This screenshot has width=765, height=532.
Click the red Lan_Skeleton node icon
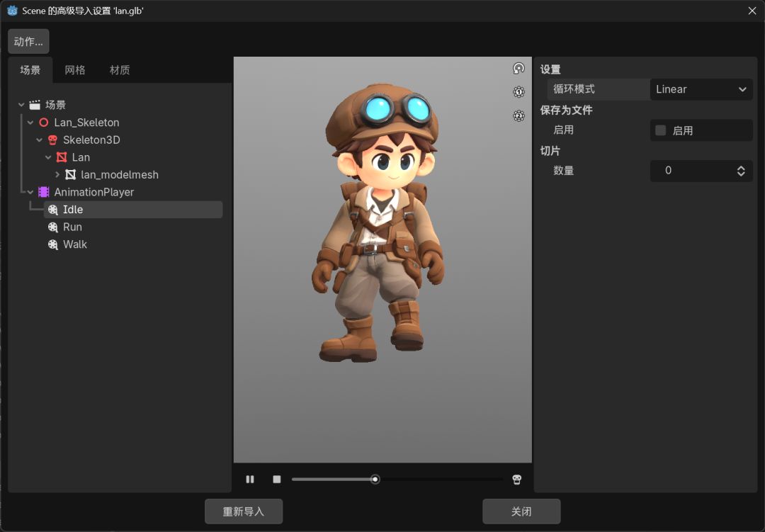pos(44,123)
